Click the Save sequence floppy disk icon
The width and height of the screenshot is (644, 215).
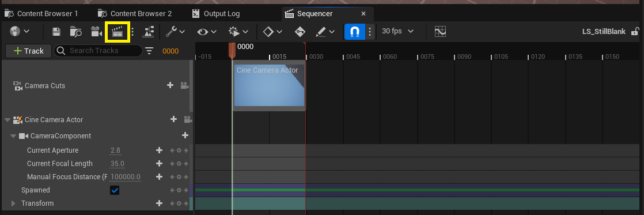pyautogui.click(x=56, y=32)
